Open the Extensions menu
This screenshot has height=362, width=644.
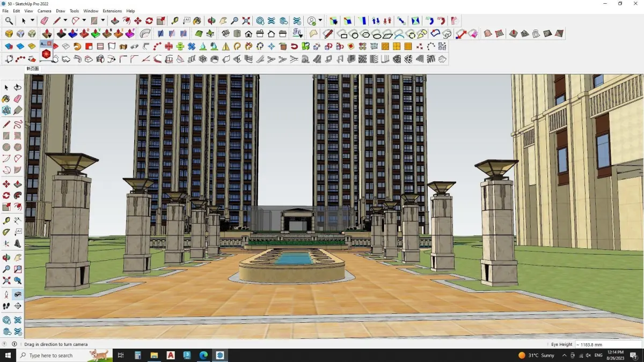click(x=112, y=11)
